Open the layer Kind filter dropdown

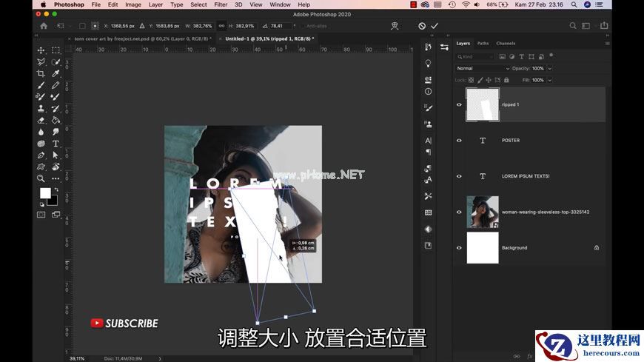coord(474,57)
